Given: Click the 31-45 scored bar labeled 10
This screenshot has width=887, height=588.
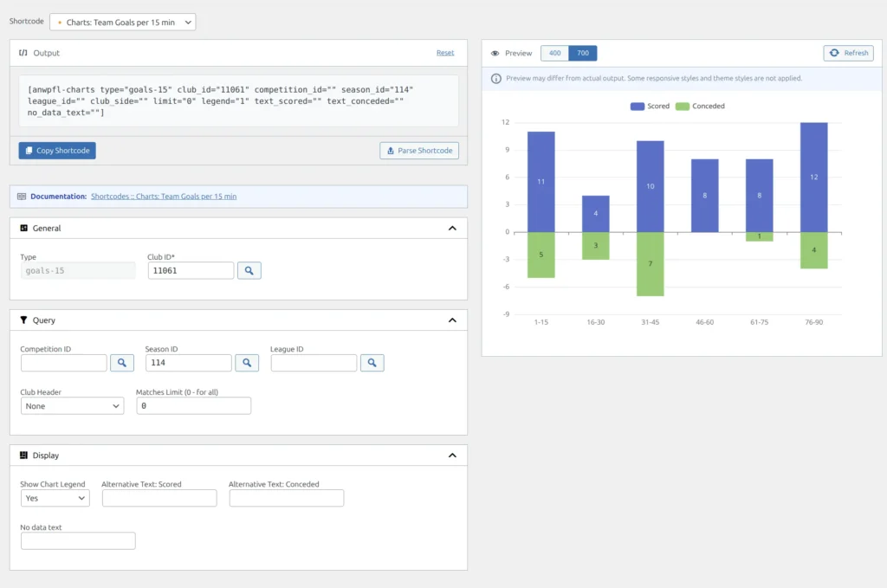Looking at the screenshot, I should [x=650, y=186].
